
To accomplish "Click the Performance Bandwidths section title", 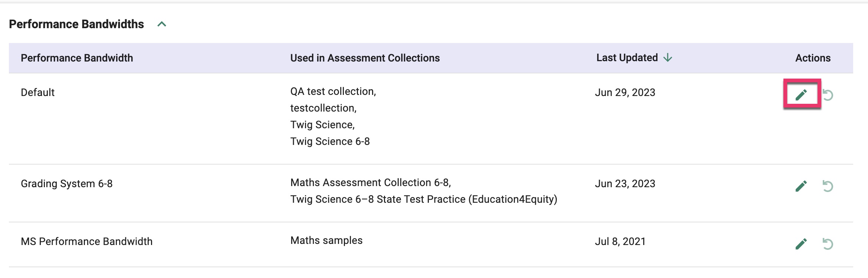I will click(76, 24).
